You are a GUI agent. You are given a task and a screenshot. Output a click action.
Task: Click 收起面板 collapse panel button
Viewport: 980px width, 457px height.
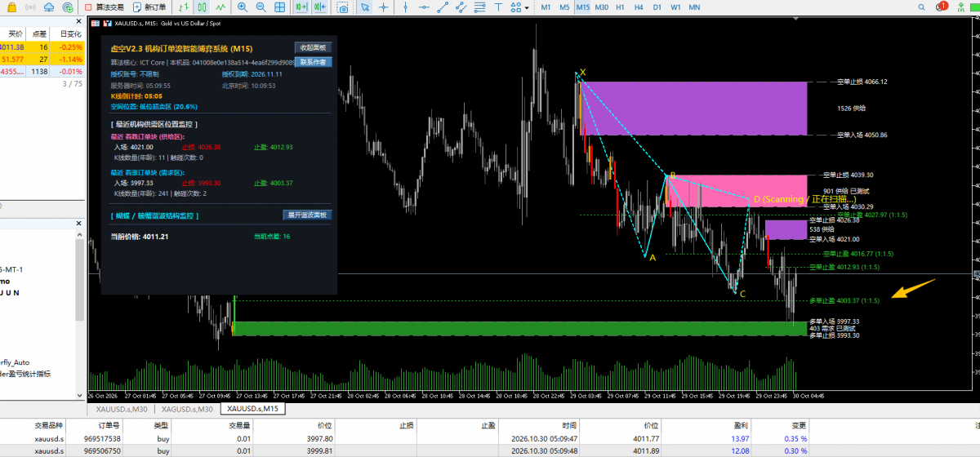(x=313, y=48)
